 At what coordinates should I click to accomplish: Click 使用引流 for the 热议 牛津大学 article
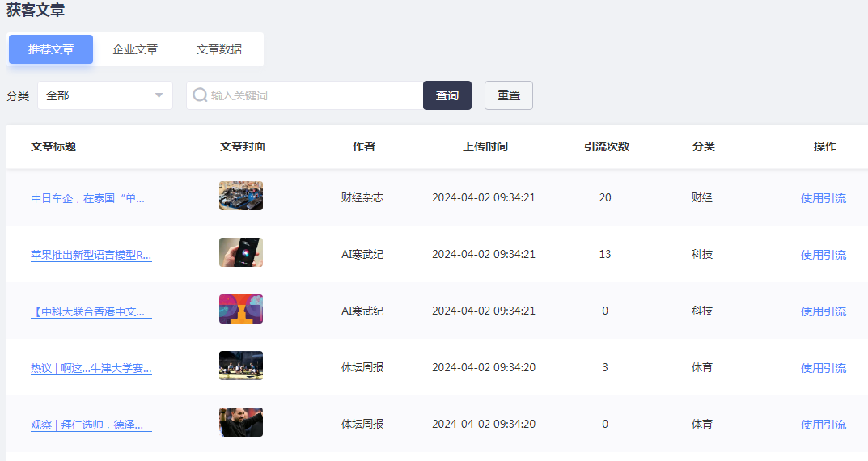(823, 368)
